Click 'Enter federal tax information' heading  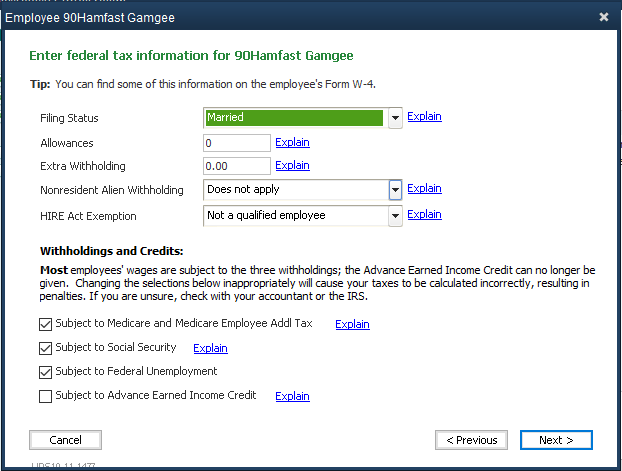[191, 56]
